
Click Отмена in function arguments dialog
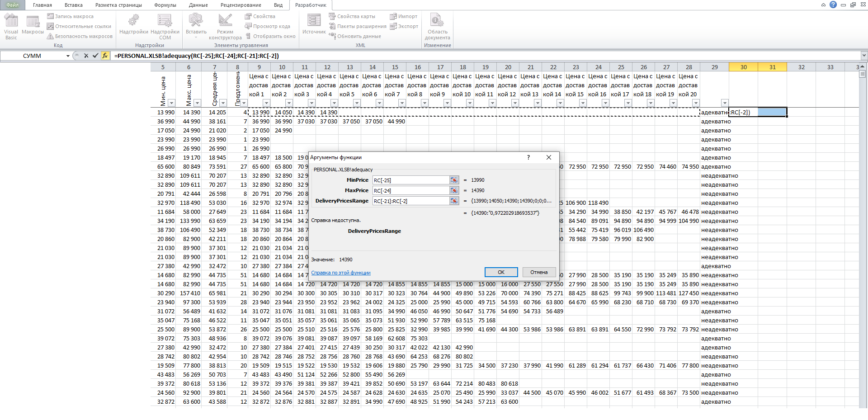[539, 272]
